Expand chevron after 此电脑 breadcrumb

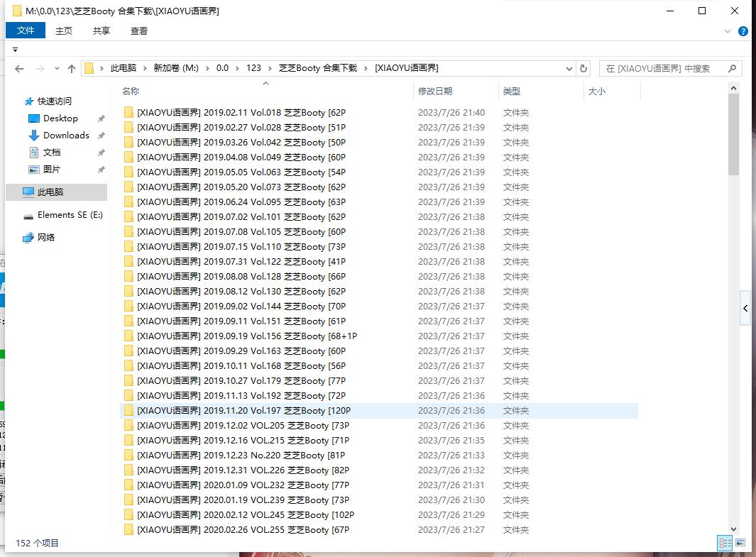pos(145,68)
